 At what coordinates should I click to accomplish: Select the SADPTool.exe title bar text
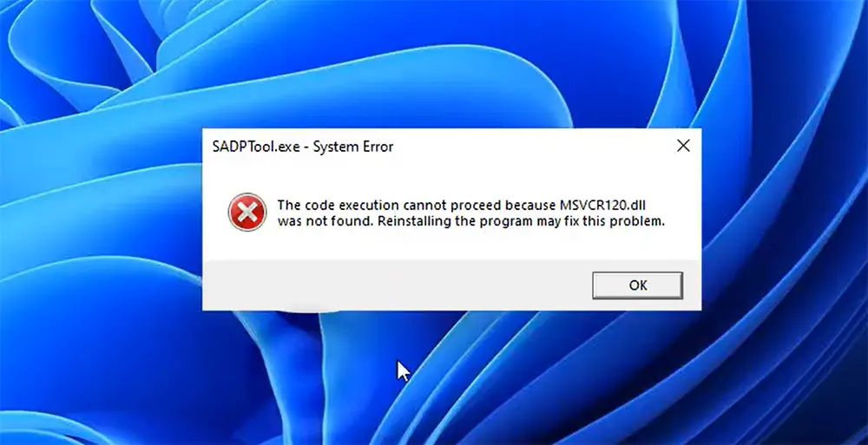(x=256, y=147)
